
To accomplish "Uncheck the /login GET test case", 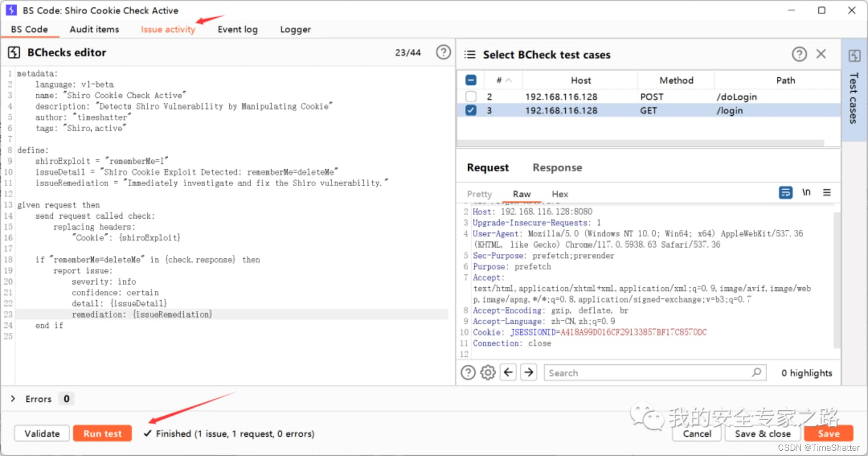I will (x=471, y=110).
